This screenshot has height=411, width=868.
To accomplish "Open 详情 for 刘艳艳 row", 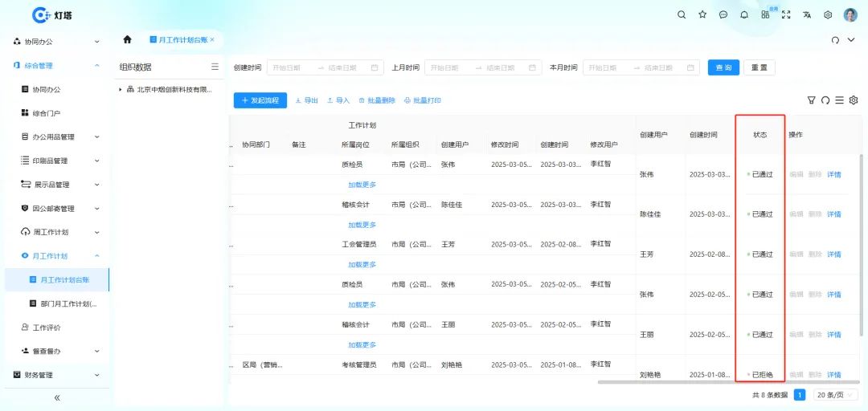I will point(833,375).
